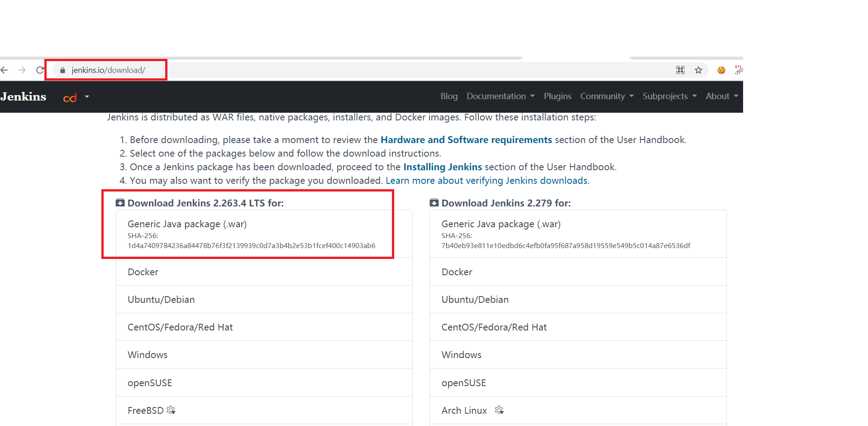Open the Plugins page
The height and width of the screenshot is (426, 868).
point(558,96)
